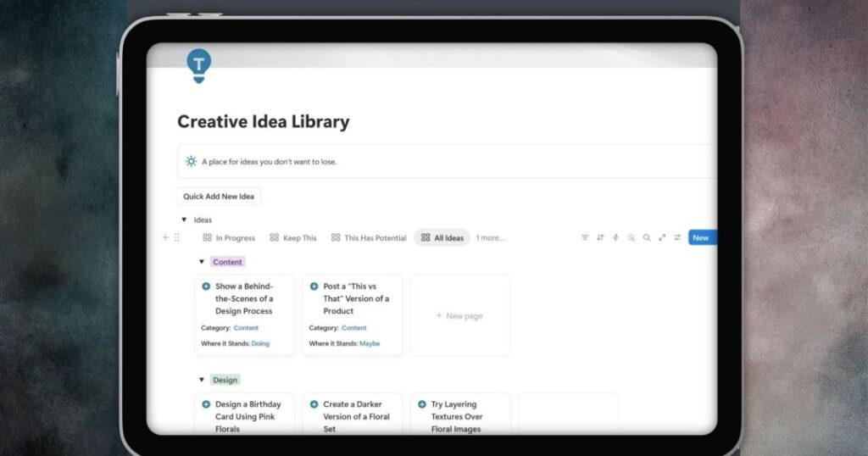This screenshot has height=456, width=868.
Task: Collapse the Content group
Action: [x=201, y=262]
